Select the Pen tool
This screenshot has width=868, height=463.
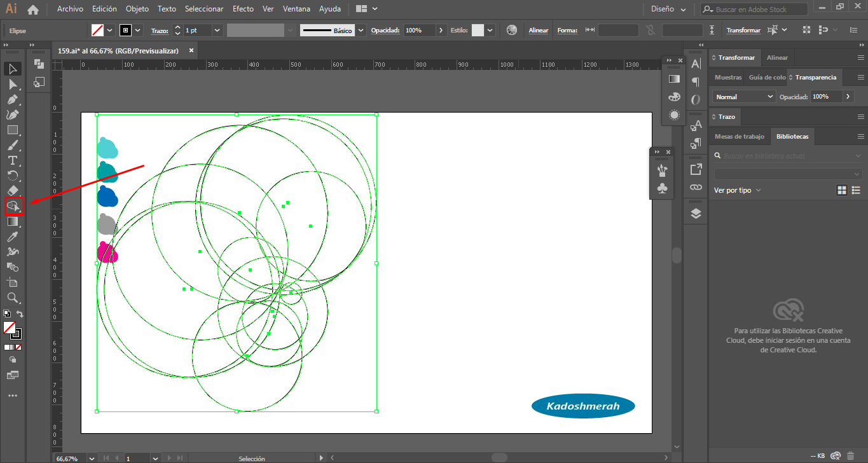click(x=13, y=99)
